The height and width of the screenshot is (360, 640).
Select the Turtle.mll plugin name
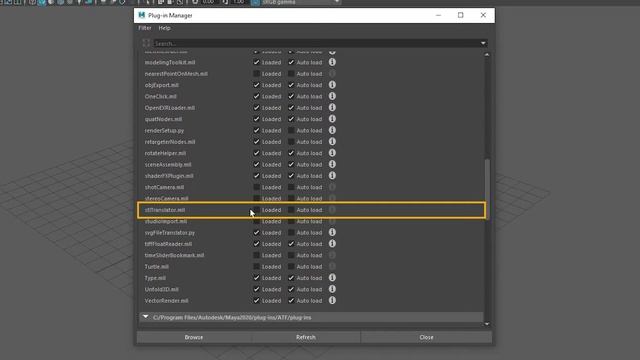click(x=157, y=267)
